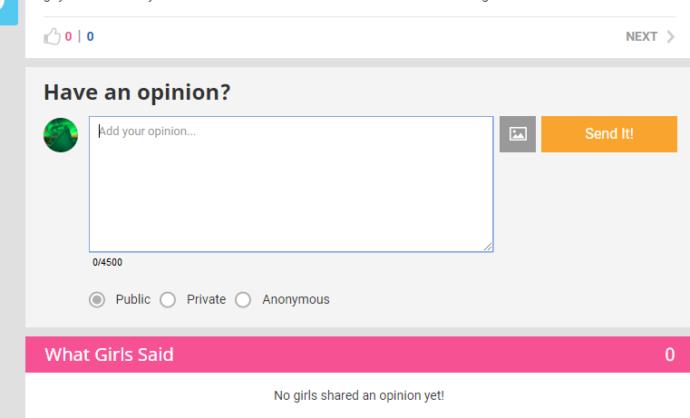Viewport: 690px width, 418px height.
Task: Click the Send It! button
Action: 609,134
